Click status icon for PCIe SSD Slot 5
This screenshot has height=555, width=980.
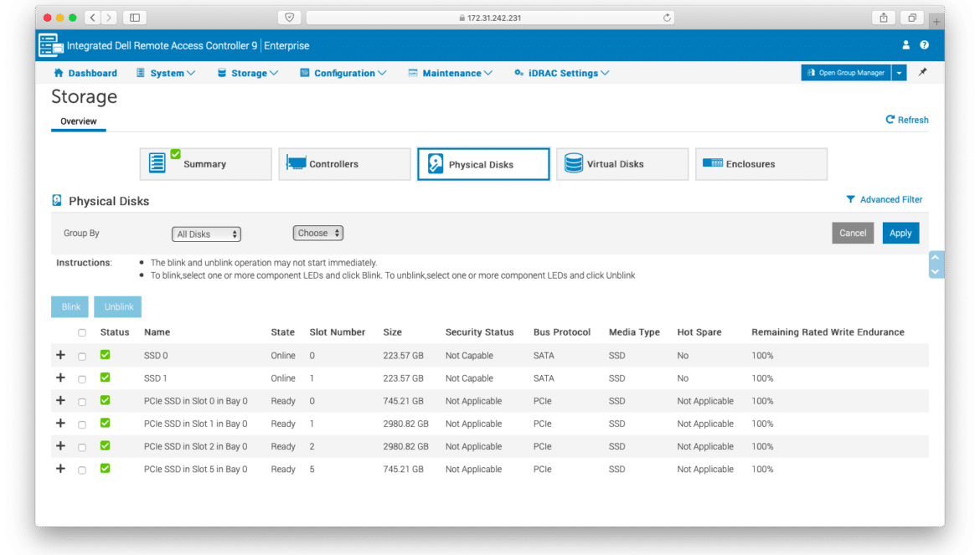click(x=105, y=468)
